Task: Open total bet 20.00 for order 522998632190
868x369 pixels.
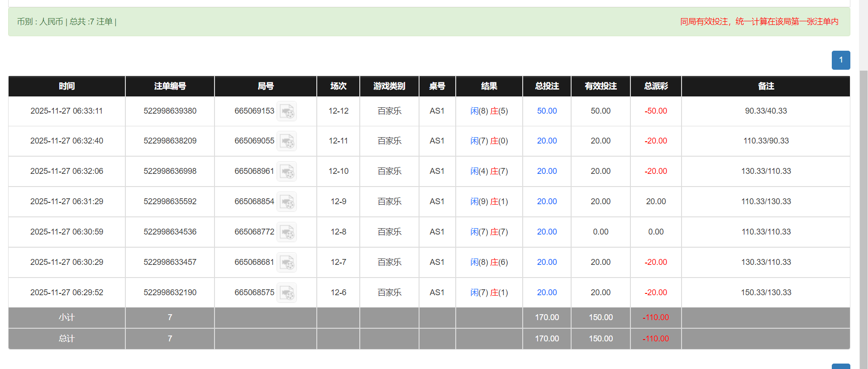Action: 547,292
